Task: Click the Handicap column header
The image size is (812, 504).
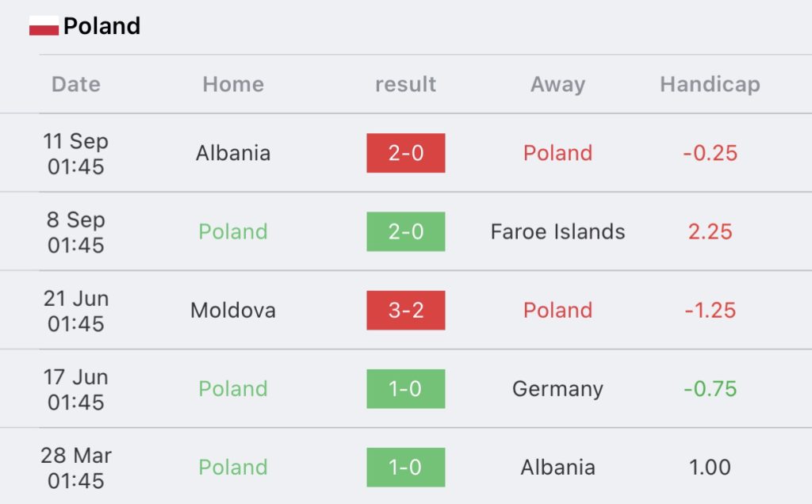Action: (710, 84)
